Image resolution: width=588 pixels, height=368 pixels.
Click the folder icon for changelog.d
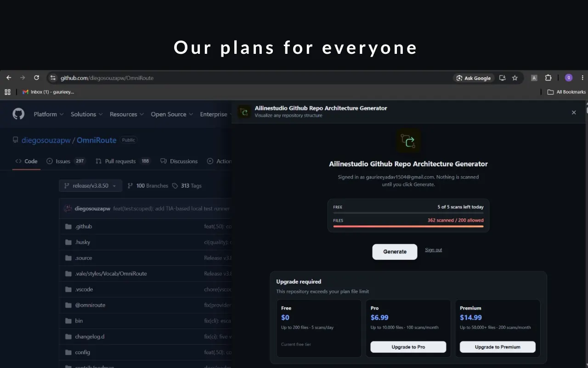[x=68, y=336]
